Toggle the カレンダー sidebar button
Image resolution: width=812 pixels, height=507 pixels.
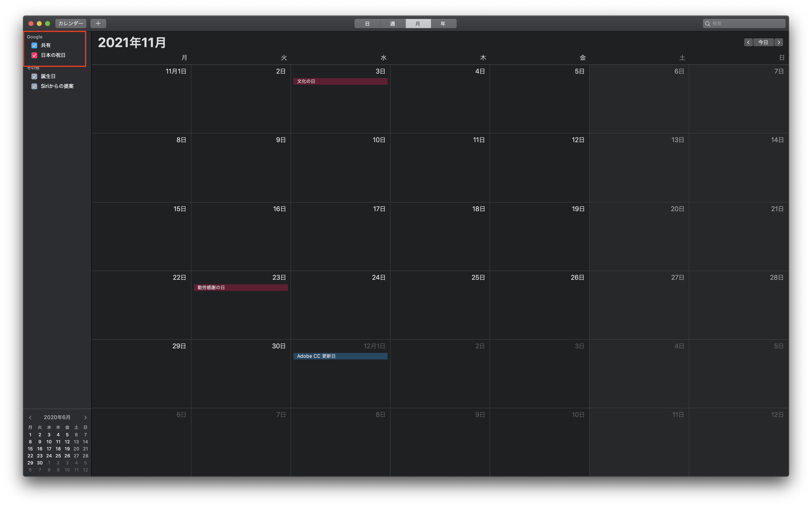point(70,24)
